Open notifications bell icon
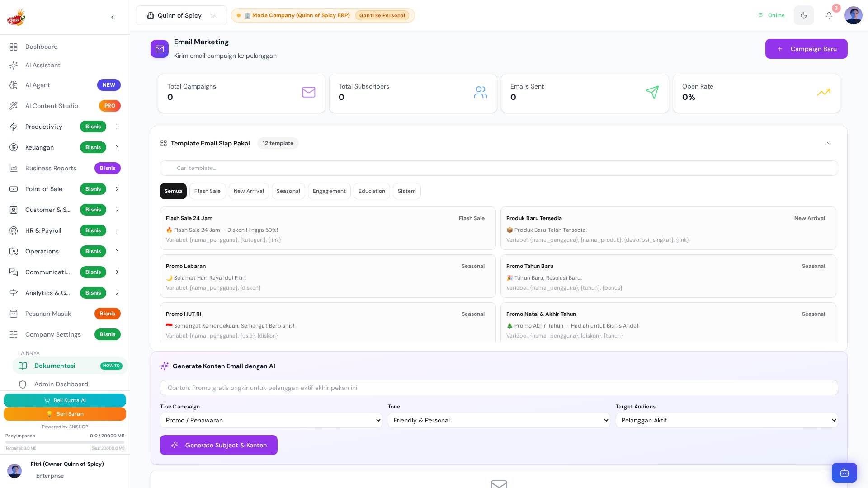This screenshot has width=868, height=488. [x=829, y=15]
